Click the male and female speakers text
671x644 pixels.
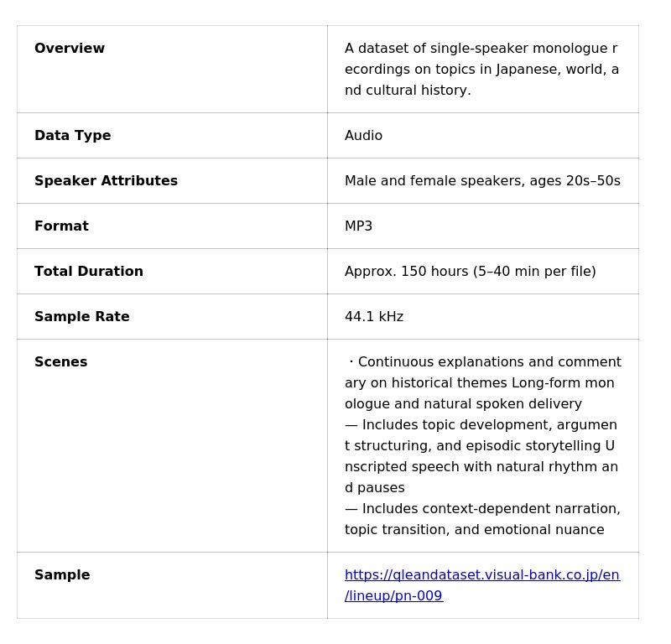482,181
